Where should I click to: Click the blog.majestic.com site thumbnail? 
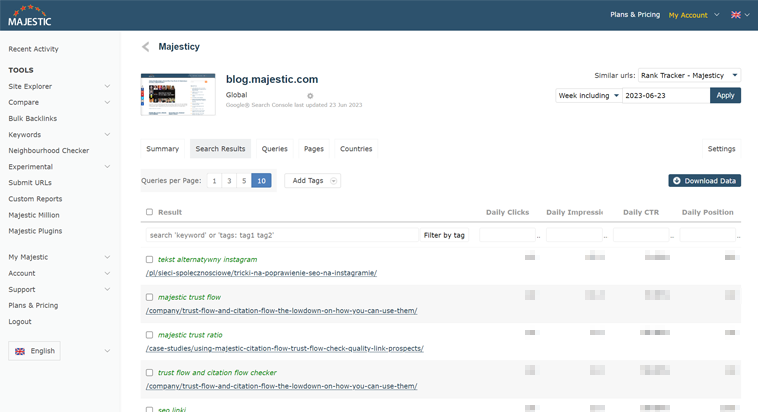(x=178, y=94)
